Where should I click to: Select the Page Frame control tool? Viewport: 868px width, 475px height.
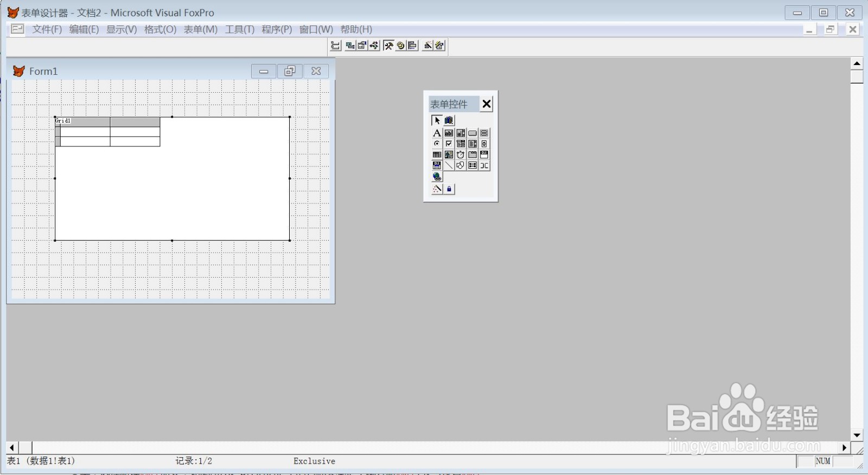click(473, 155)
